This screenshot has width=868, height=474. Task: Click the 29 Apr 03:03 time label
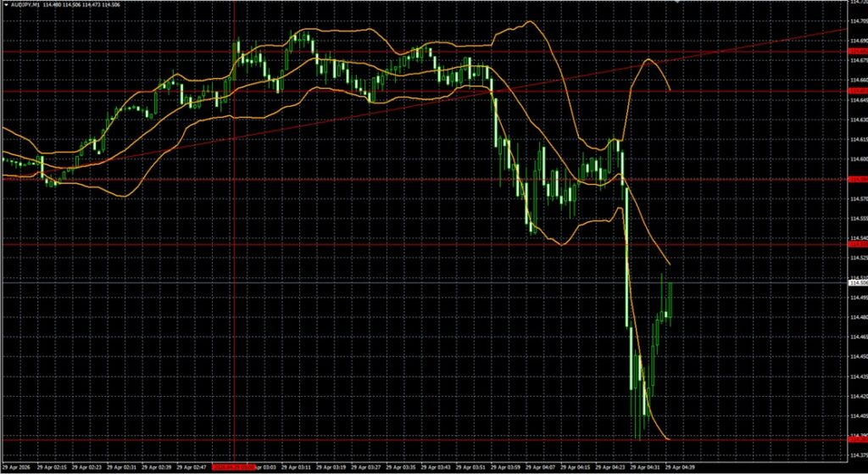[265, 467]
